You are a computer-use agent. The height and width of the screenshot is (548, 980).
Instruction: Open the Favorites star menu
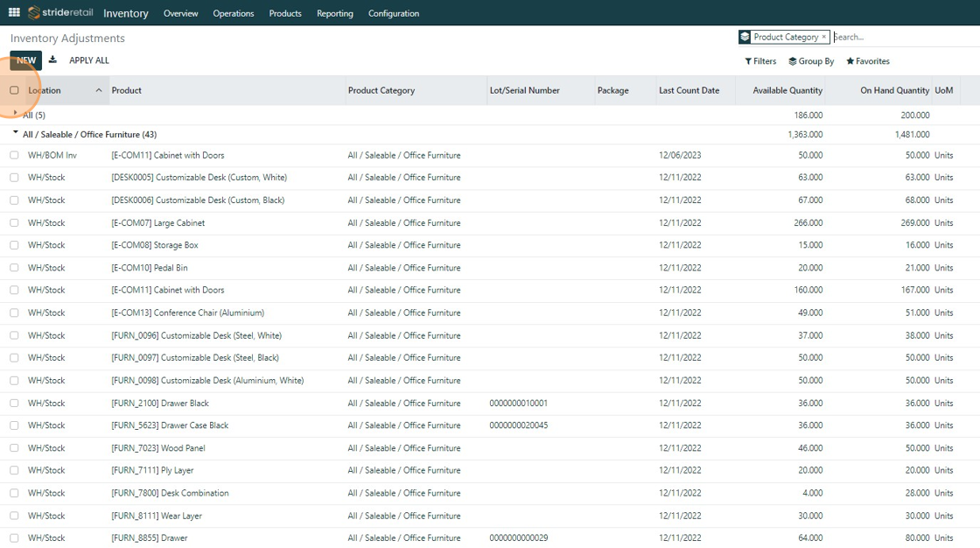[867, 61]
